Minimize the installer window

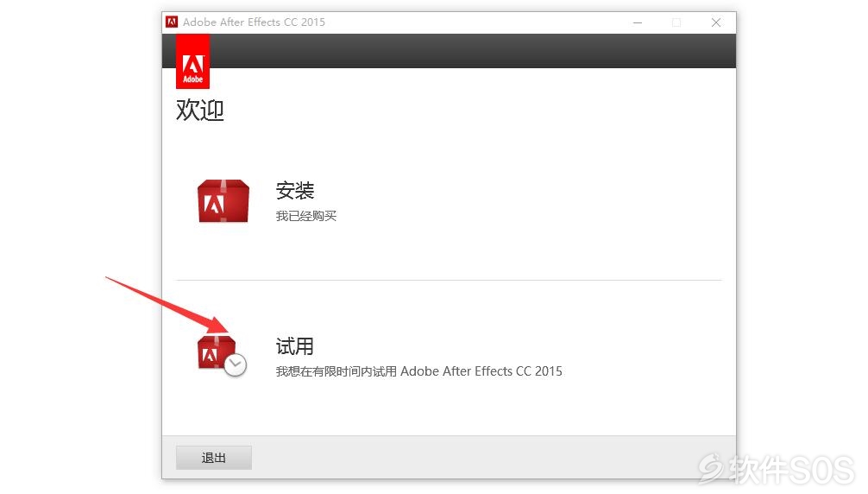638,22
